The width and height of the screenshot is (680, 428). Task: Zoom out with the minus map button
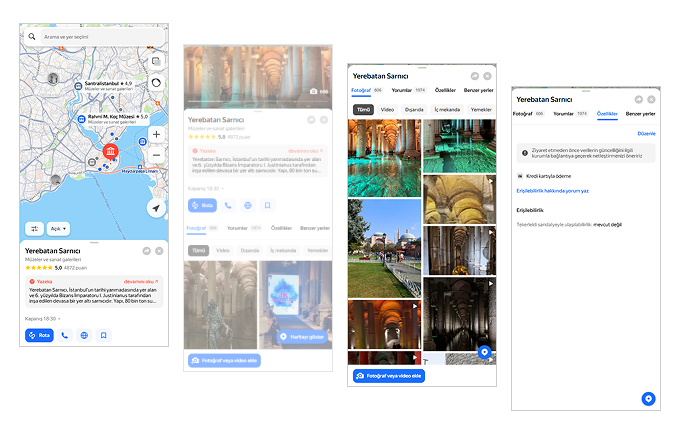(156, 155)
